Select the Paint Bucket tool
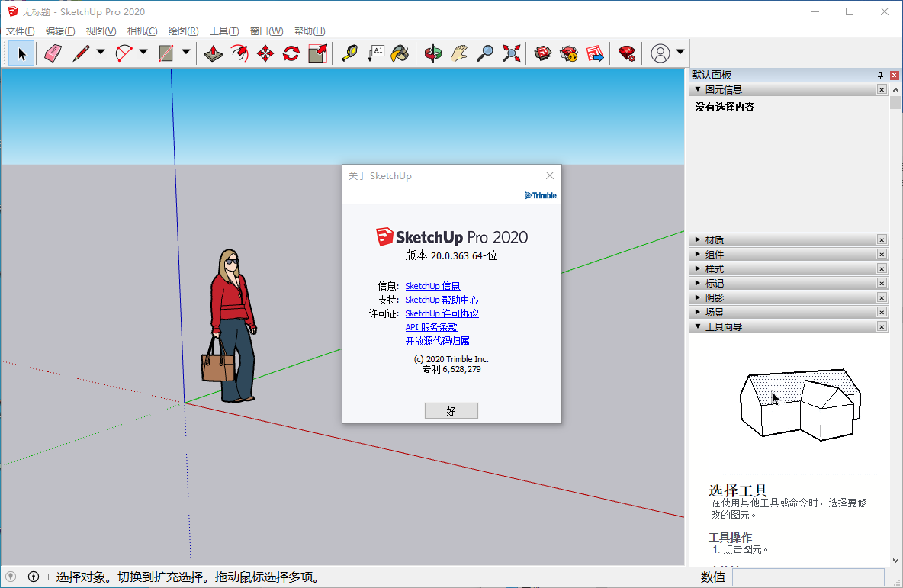903x588 pixels. click(x=400, y=53)
